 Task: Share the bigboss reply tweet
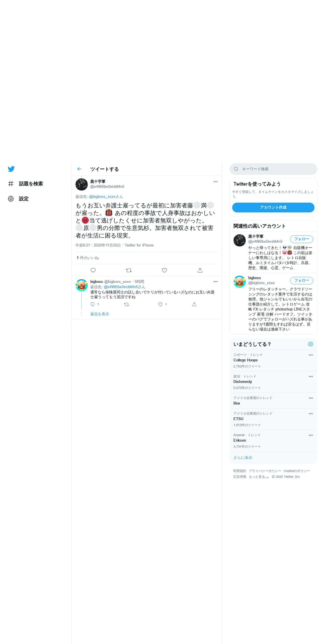194,304
